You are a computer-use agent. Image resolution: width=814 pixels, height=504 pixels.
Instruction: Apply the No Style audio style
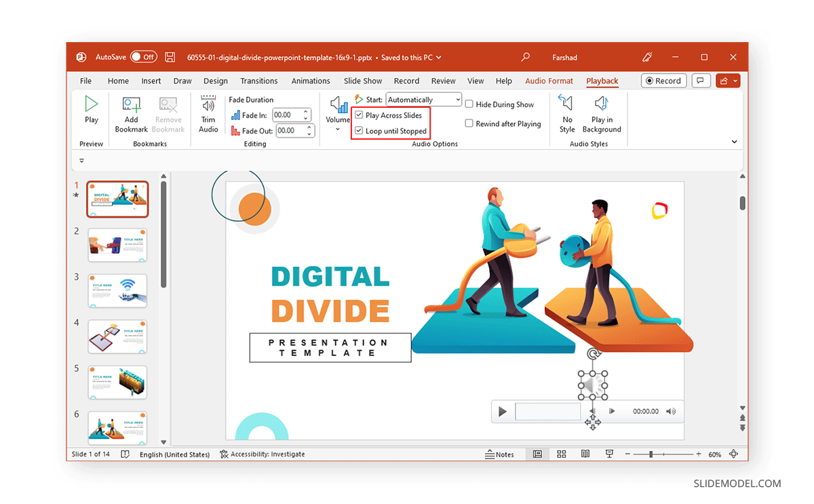click(x=566, y=112)
